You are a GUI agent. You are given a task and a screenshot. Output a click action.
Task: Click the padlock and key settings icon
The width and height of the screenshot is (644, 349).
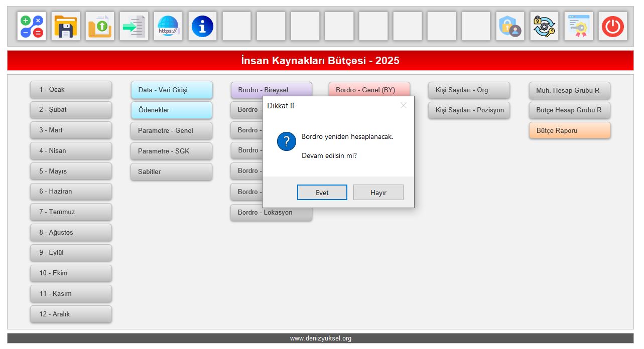pyautogui.click(x=544, y=26)
